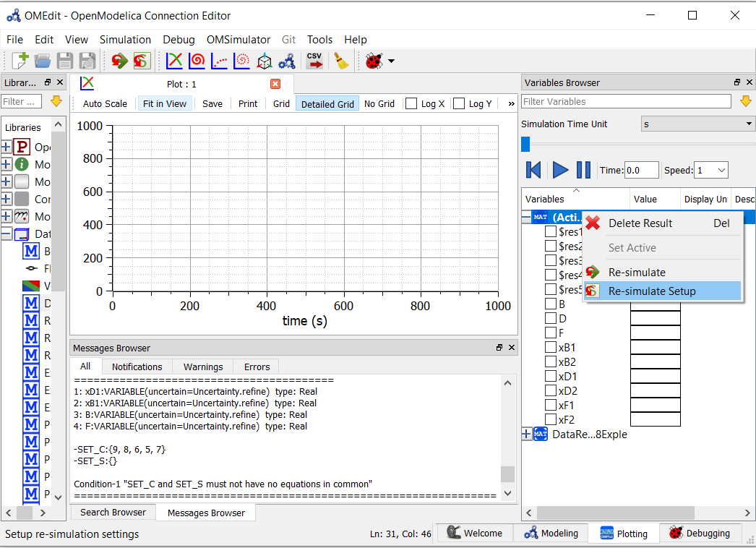The width and height of the screenshot is (756, 548).
Task: Open a new plot window
Action: pyautogui.click(x=173, y=61)
